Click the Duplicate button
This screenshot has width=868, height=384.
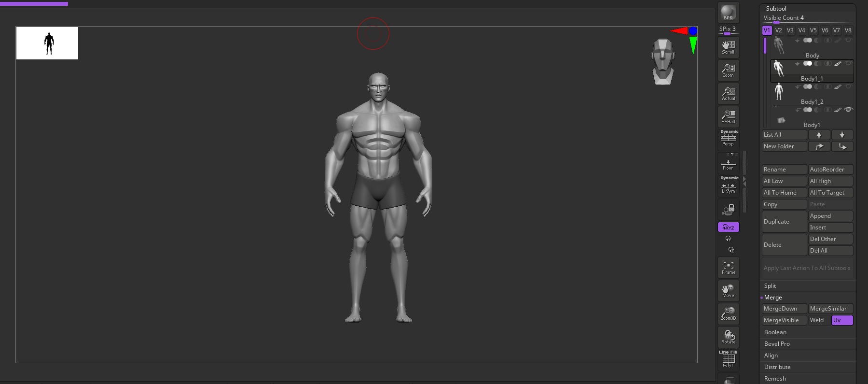tap(784, 222)
